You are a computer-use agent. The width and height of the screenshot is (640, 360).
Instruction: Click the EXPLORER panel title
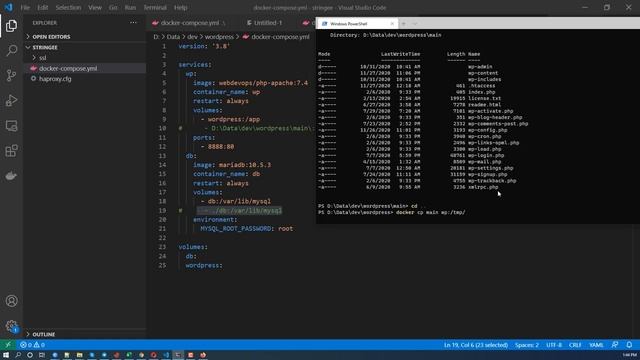coord(44,23)
